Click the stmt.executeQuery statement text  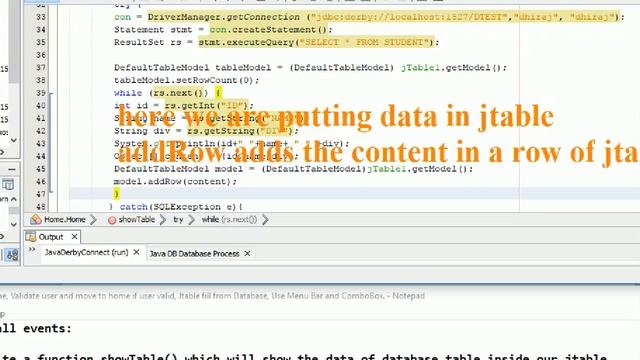(316, 42)
